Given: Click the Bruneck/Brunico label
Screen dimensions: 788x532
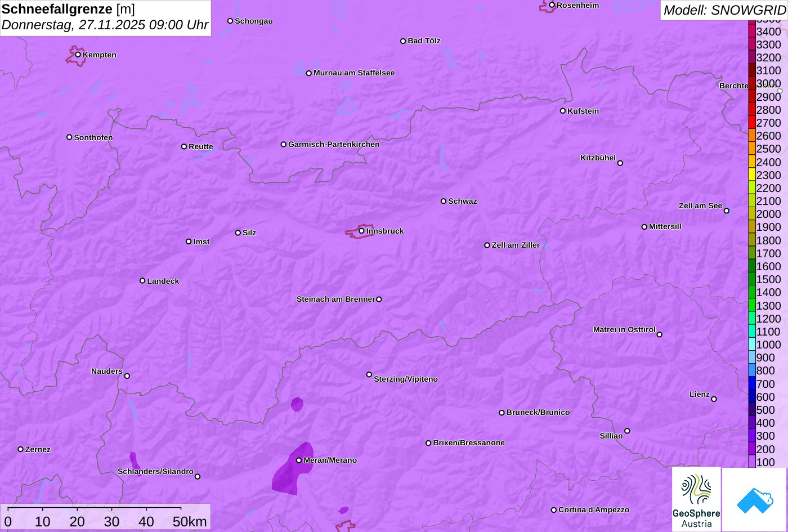Looking at the screenshot, I should pyautogui.click(x=538, y=412).
